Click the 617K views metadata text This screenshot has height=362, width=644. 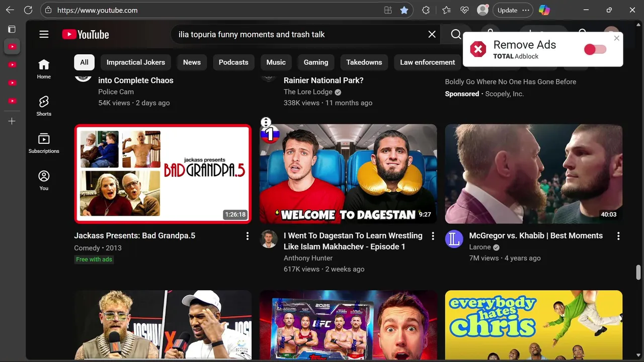[x=324, y=269]
